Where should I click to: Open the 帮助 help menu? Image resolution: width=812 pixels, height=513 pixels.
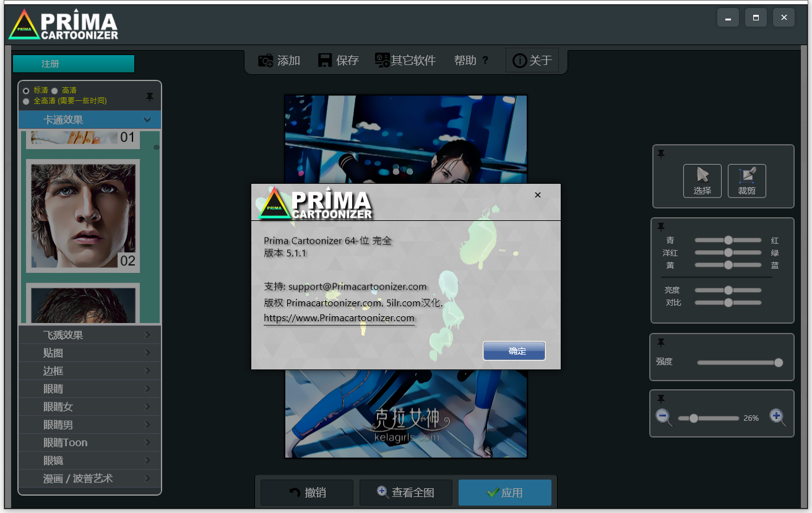click(x=471, y=61)
